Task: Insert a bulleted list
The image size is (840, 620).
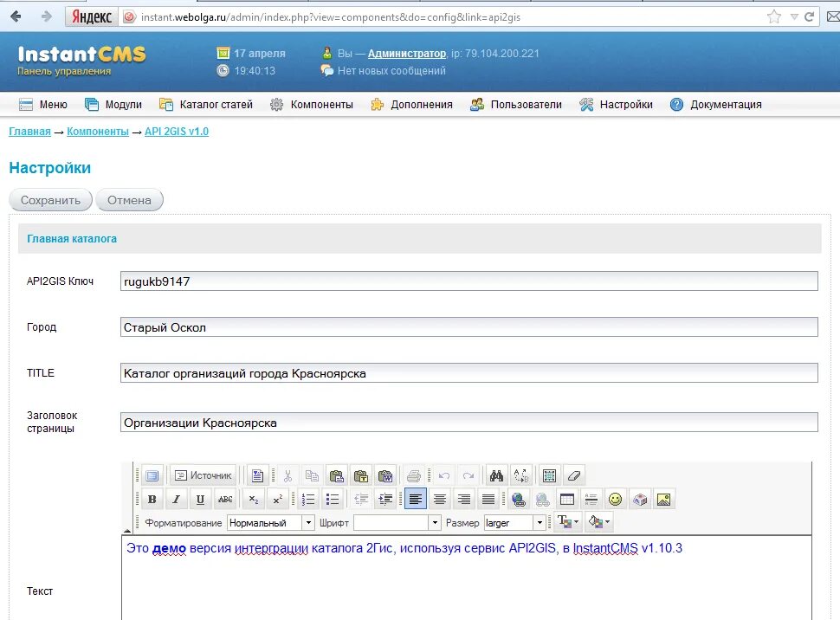Action: (333, 500)
